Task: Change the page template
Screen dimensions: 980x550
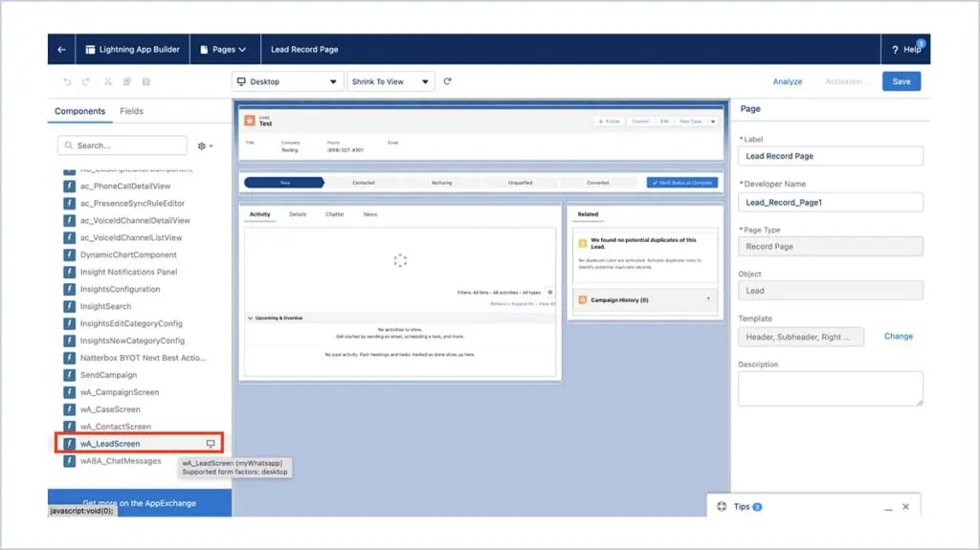Action: point(898,337)
